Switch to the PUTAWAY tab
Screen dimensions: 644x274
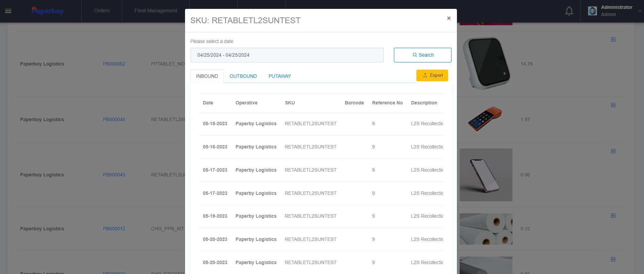279,76
